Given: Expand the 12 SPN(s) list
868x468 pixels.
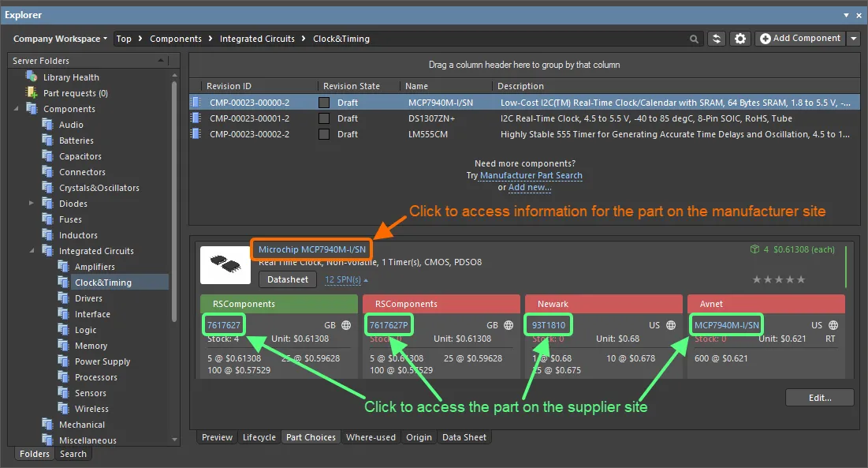Looking at the screenshot, I should tap(346, 279).
